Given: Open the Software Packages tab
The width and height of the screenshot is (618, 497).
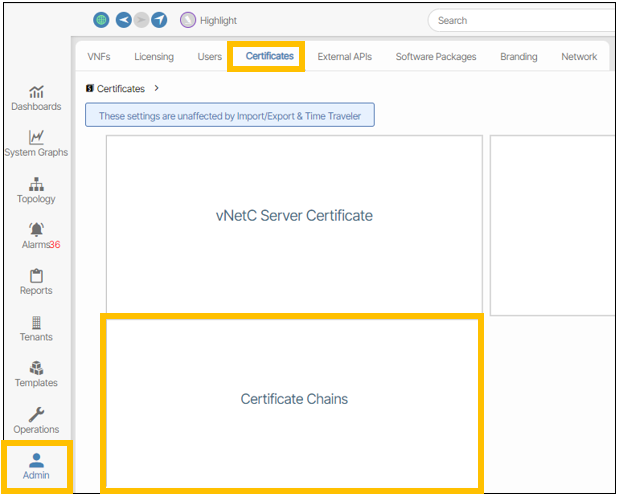Looking at the screenshot, I should 436,57.
